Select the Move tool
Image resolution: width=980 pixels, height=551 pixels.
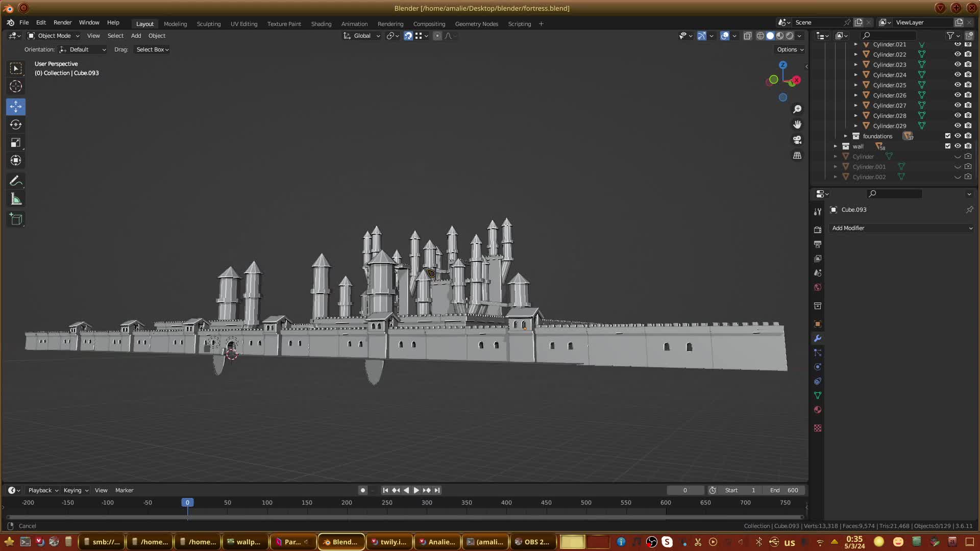(16, 107)
